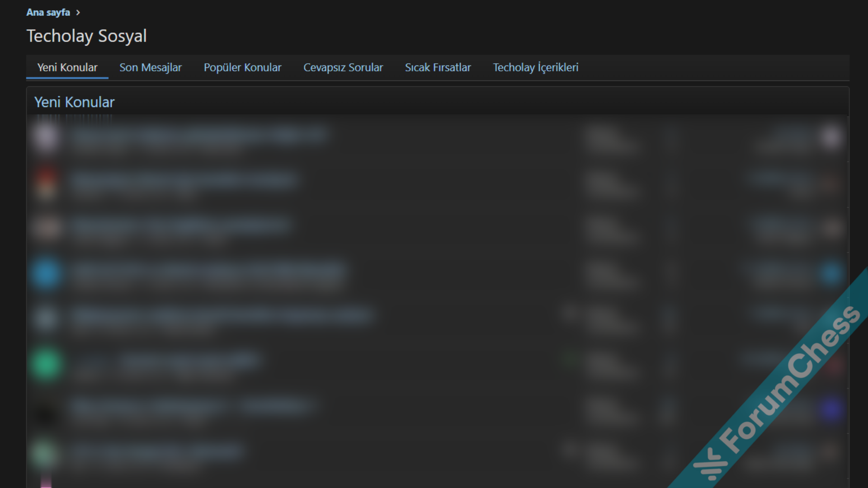
Task: Click the indigo avatar on right side
Action: (x=831, y=409)
